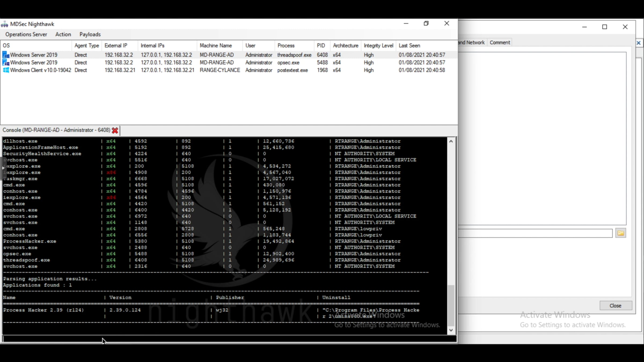Click the Version column header in console
Screen dimensions: 644x362
(x=120, y=298)
